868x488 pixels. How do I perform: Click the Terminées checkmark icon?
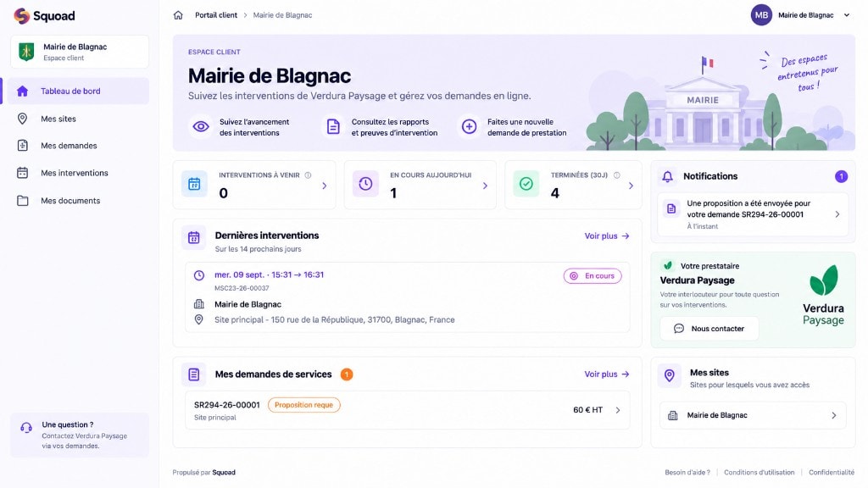(526, 184)
